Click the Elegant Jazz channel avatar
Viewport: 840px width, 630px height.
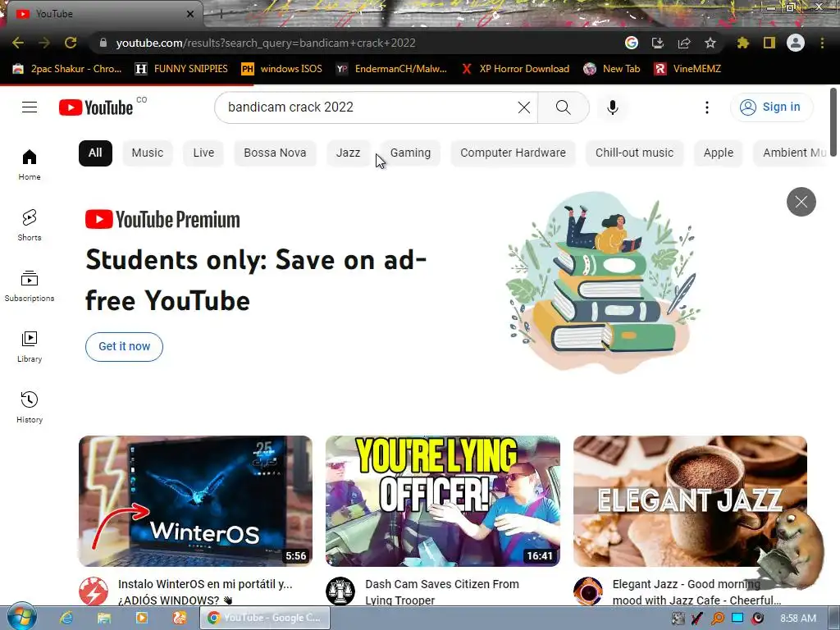point(588,591)
